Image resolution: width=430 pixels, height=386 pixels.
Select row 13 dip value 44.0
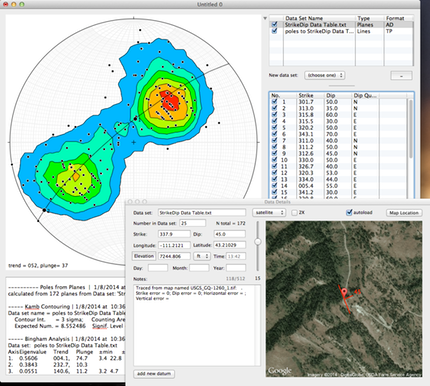tap(332, 179)
